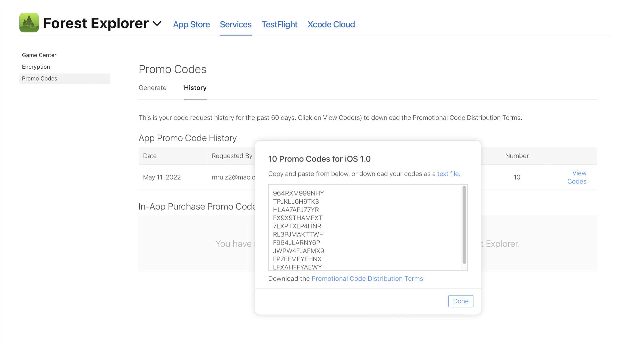Viewport: 644px width, 346px height.
Task: Click the mruiz2@mac.c requester cell
Action: click(233, 177)
